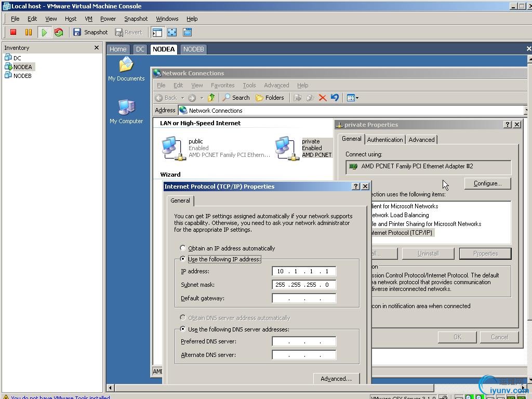Click the quick switch mode icon
Viewport: 532px width, 399px height.
pyautogui.click(x=187, y=32)
